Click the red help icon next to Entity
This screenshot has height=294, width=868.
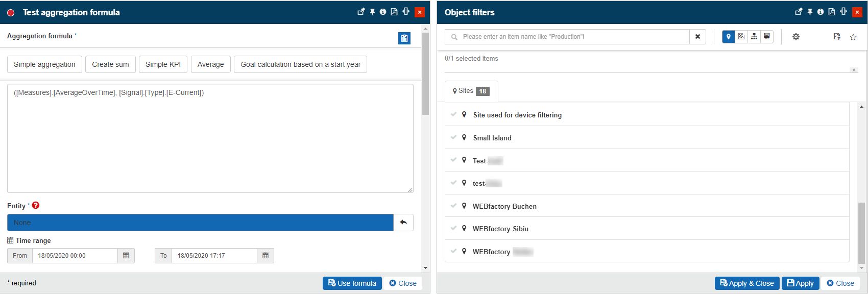tap(36, 205)
